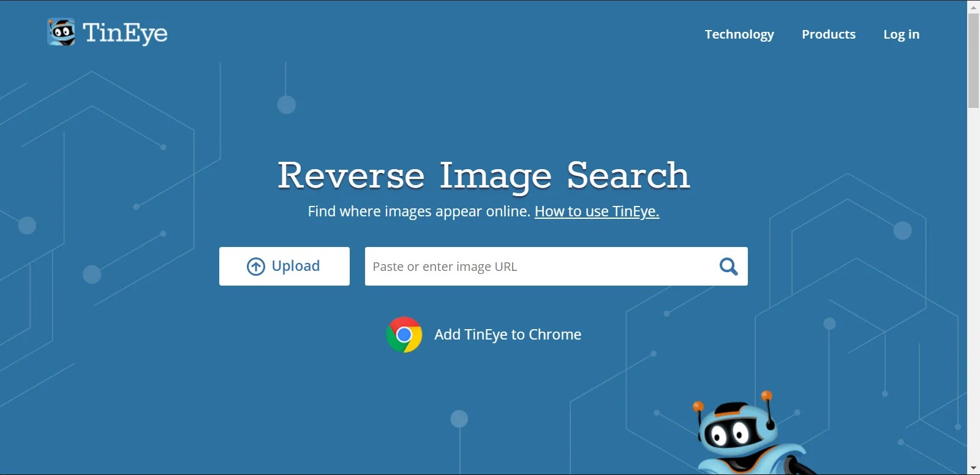Click the magnifying glass search icon
This screenshot has height=475, width=980.
coord(728,267)
